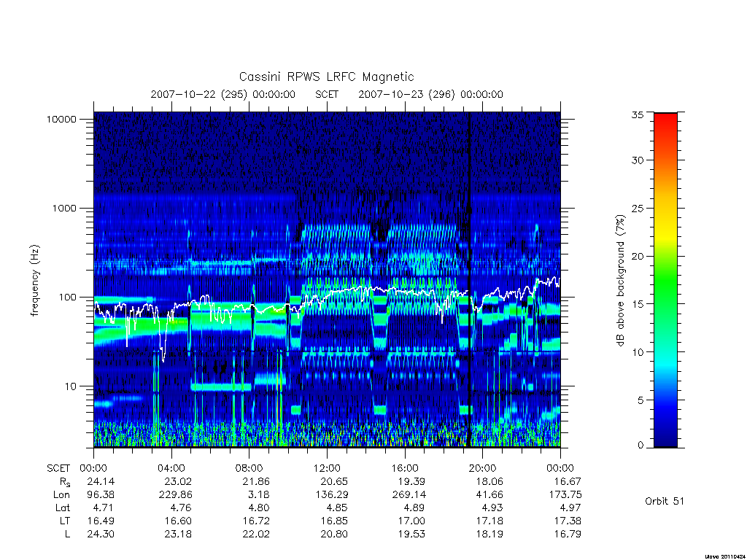
Task: Click the colorbar tick label '30'
Action: tap(637, 160)
